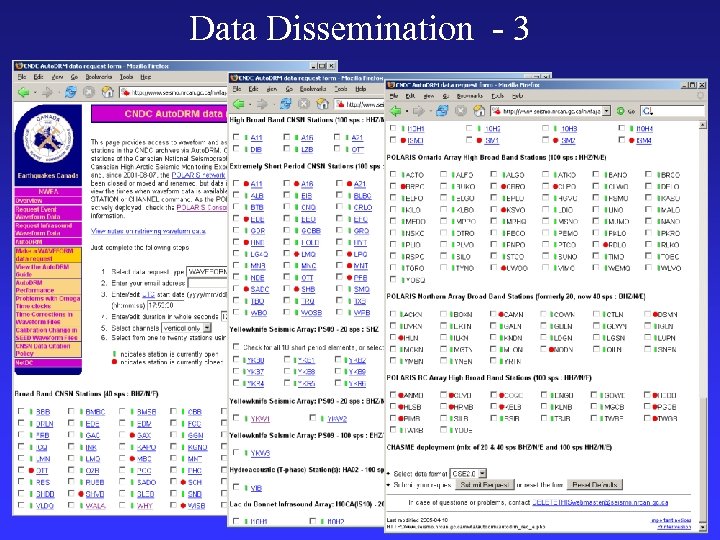720x540 pixels.
Task: Click Back arrow in left Firefox window
Action: (23, 92)
